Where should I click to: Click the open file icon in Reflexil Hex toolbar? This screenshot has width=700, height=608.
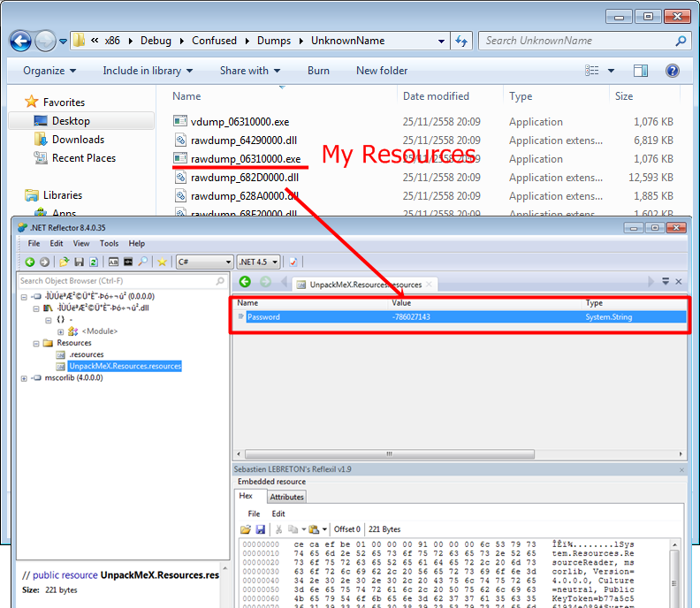247,528
